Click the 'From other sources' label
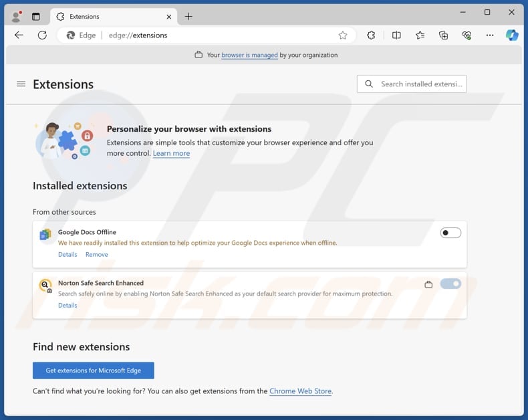 pos(64,212)
